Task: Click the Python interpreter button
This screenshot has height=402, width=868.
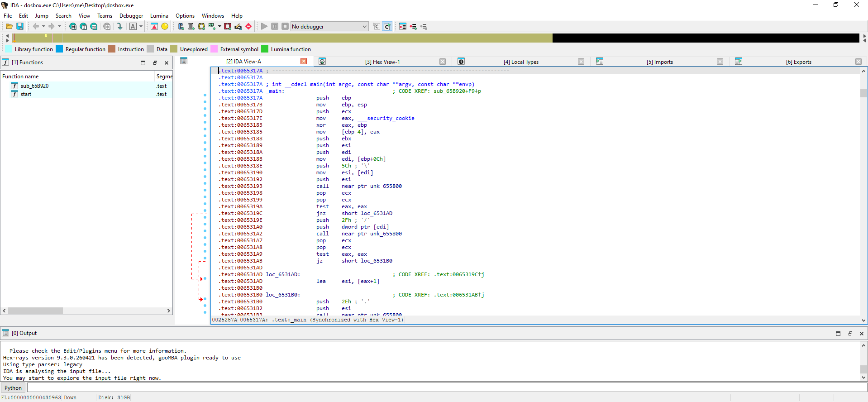Action: 13,388
